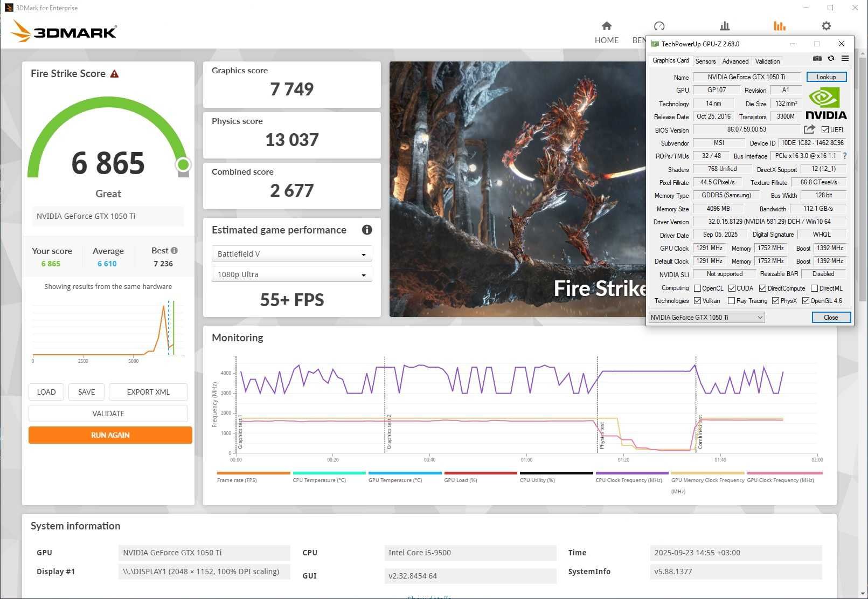Image resolution: width=868 pixels, height=599 pixels.
Task: Open the Battlefield V game dropdown
Action: tap(291, 254)
